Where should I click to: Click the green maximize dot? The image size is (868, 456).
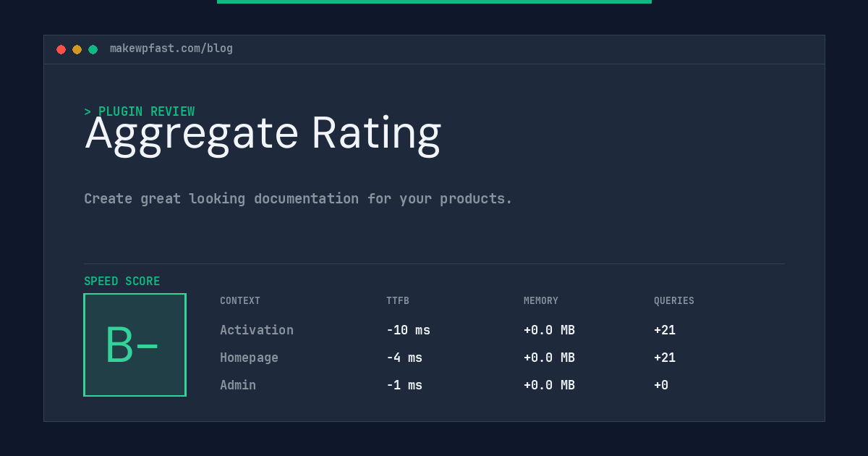93,49
